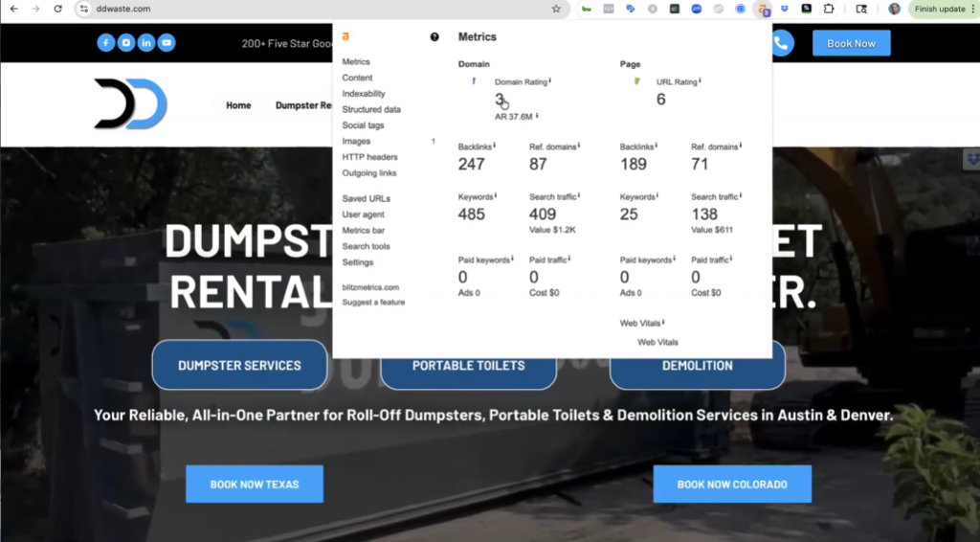Click the Facebook icon in the header

(105, 43)
